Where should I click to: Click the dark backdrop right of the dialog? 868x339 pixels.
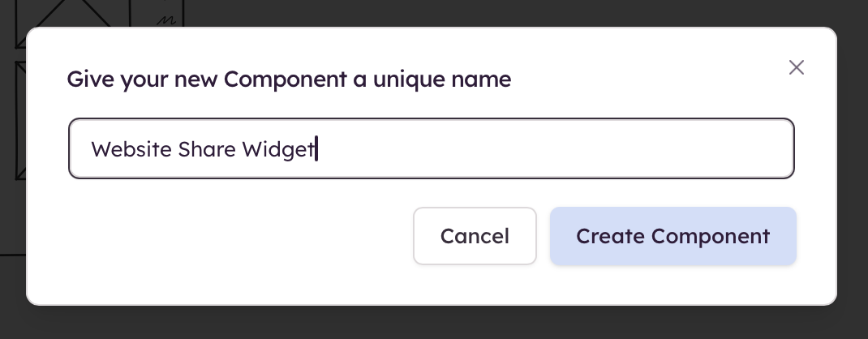tap(853, 162)
